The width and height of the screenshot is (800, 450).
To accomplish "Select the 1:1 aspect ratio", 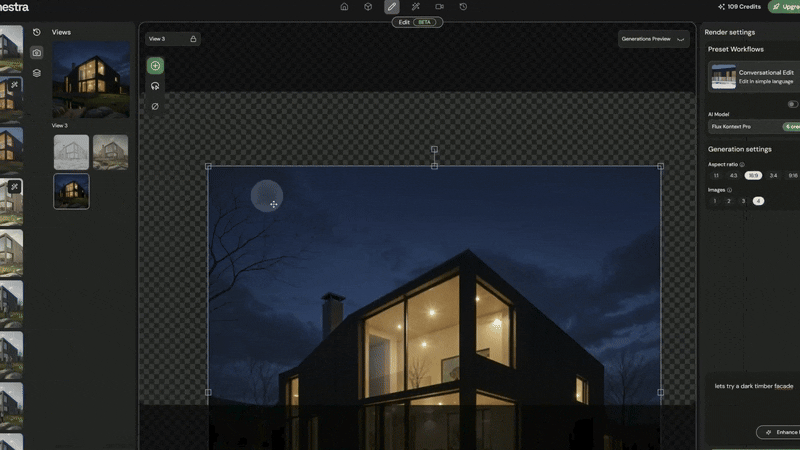I will (x=716, y=176).
